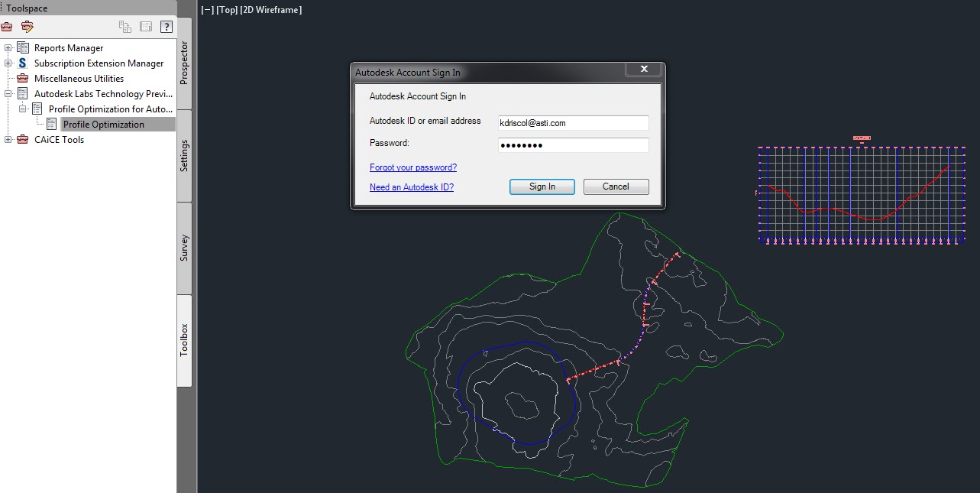Open the toolbox editor icon with pencil
This screenshot has width=980, height=493.
pyautogui.click(x=27, y=27)
